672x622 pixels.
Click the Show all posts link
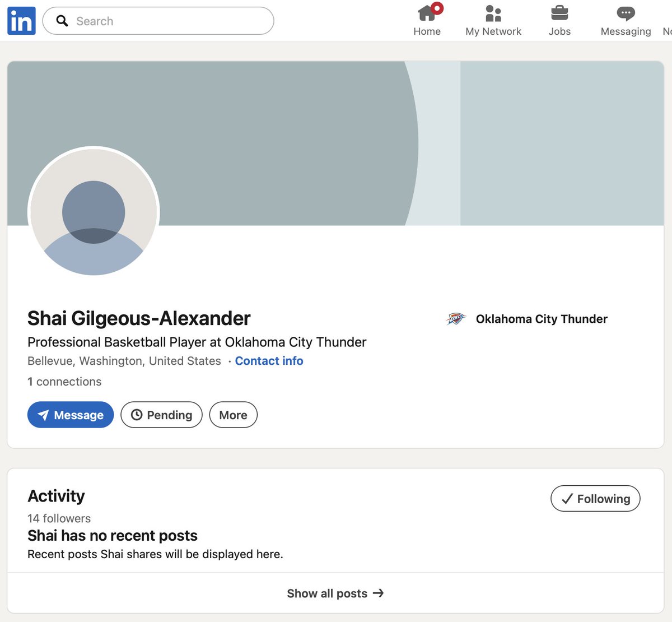coord(335,593)
